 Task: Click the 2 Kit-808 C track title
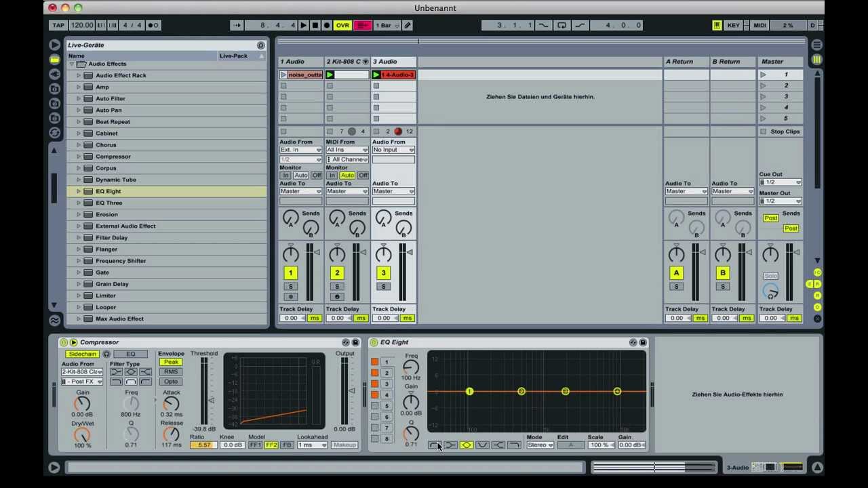[x=344, y=62]
